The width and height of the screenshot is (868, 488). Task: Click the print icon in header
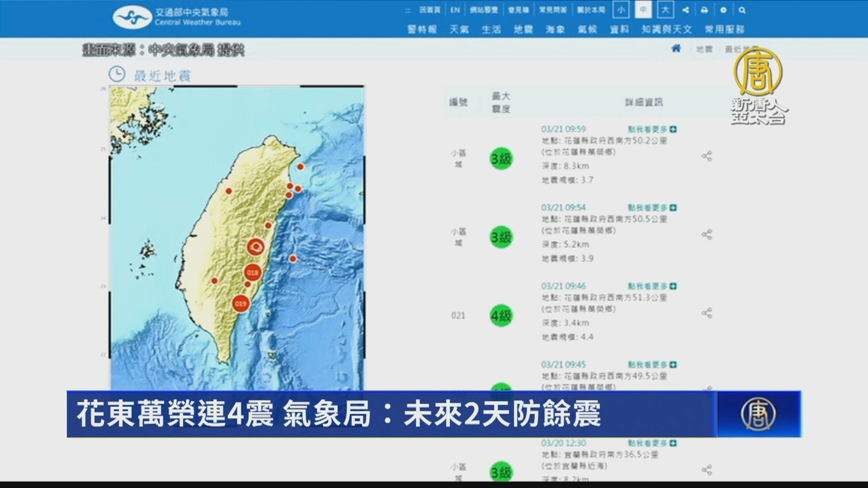point(704,10)
